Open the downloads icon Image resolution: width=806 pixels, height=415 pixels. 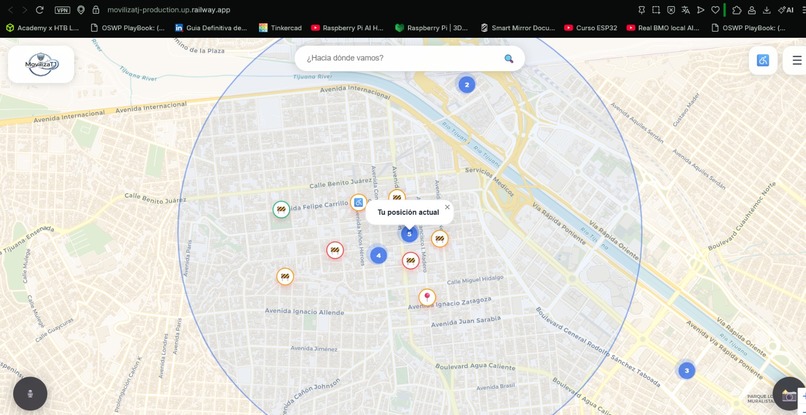pos(766,10)
